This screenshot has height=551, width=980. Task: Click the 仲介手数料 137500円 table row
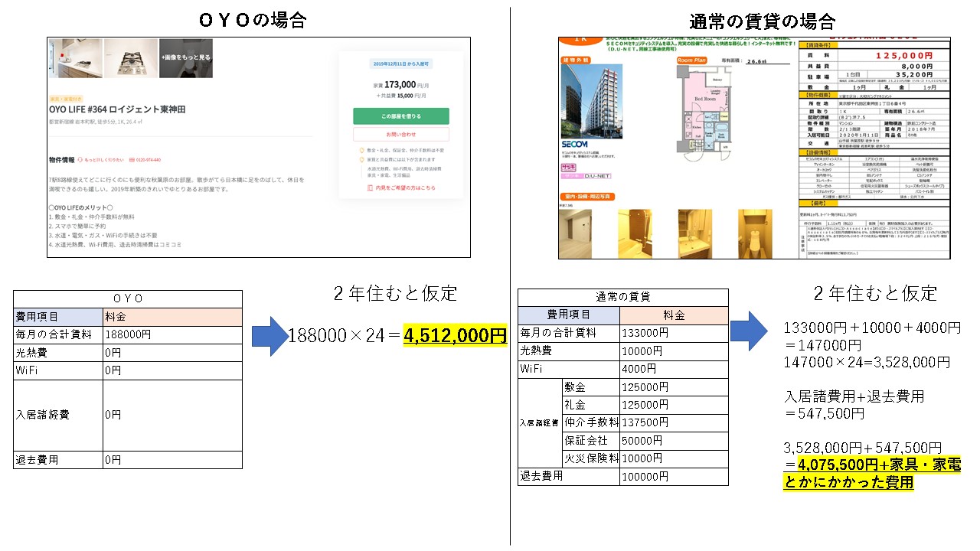(x=622, y=422)
